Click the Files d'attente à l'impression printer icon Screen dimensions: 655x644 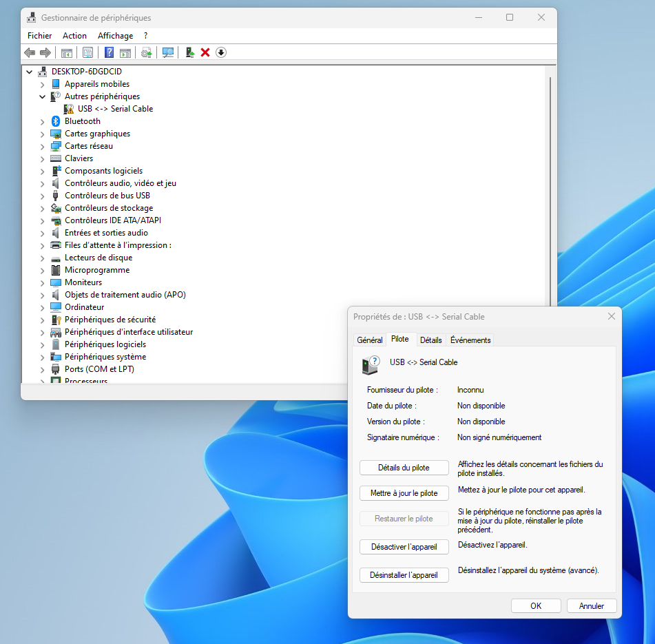pos(56,245)
